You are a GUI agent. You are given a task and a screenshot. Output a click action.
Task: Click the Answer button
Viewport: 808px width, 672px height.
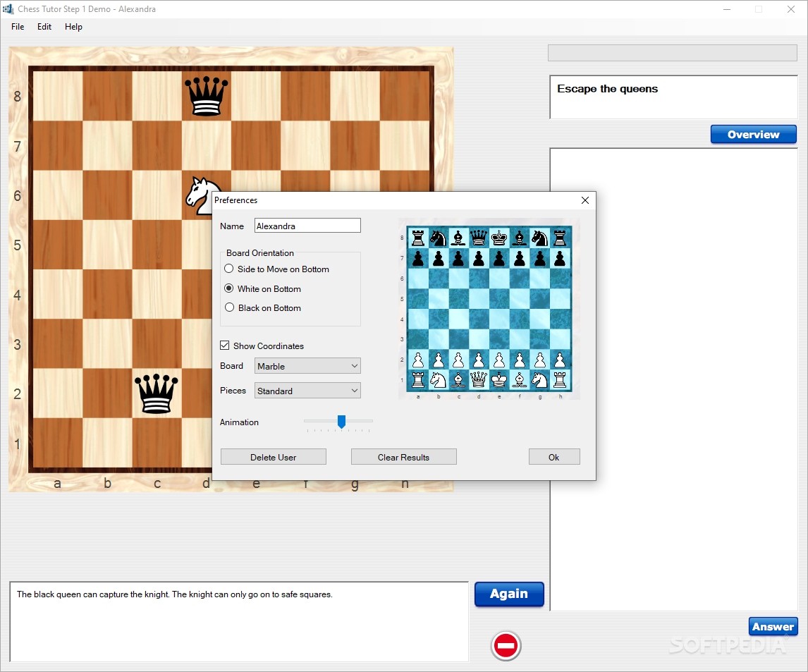tap(773, 627)
